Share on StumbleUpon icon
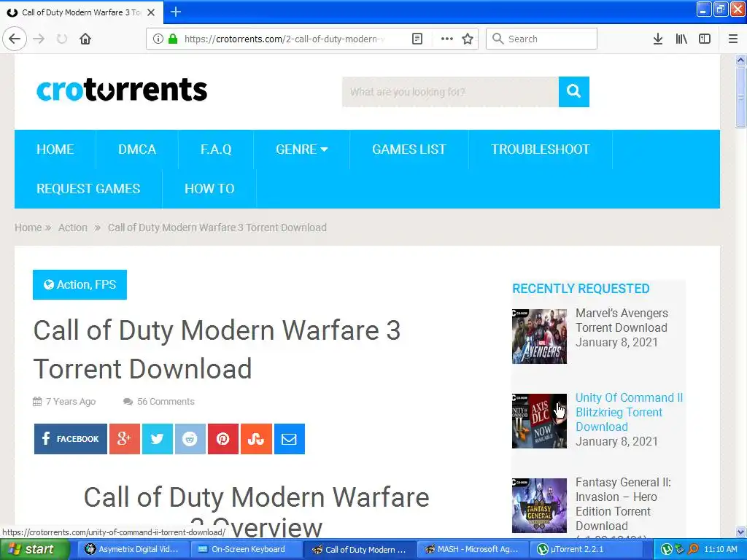 256,438
